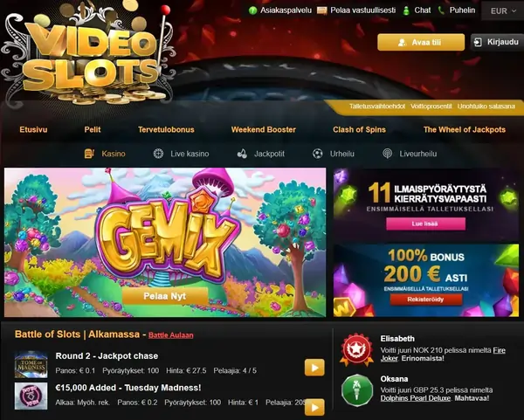The height and width of the screenshot is (420, 524).
Task: Open Chat via green figure icon
Action: 406,10
